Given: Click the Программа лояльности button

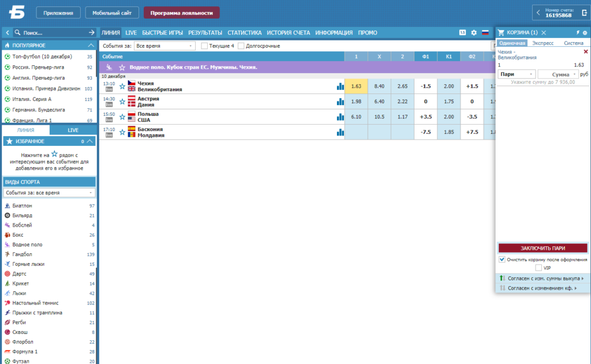Looking at the screenshot, I should pos(182,13).
